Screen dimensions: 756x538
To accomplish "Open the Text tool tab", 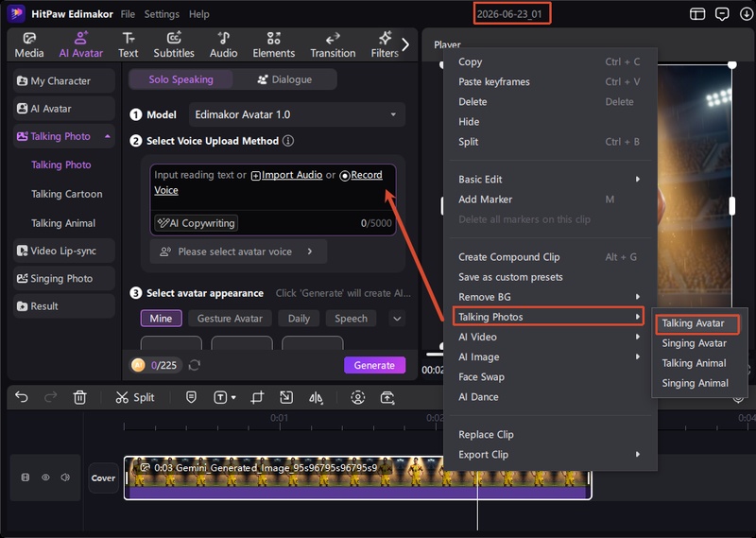I will pos(128,44).
